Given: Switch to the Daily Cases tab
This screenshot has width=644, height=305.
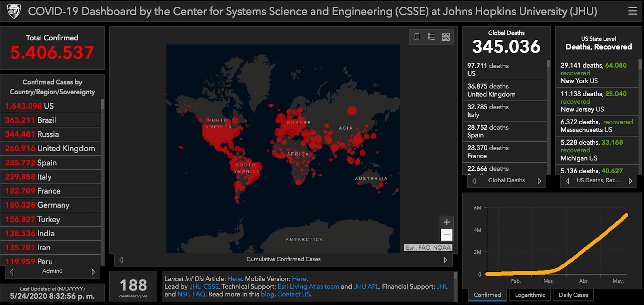Looking at the screenshot, I should (573, 295).
